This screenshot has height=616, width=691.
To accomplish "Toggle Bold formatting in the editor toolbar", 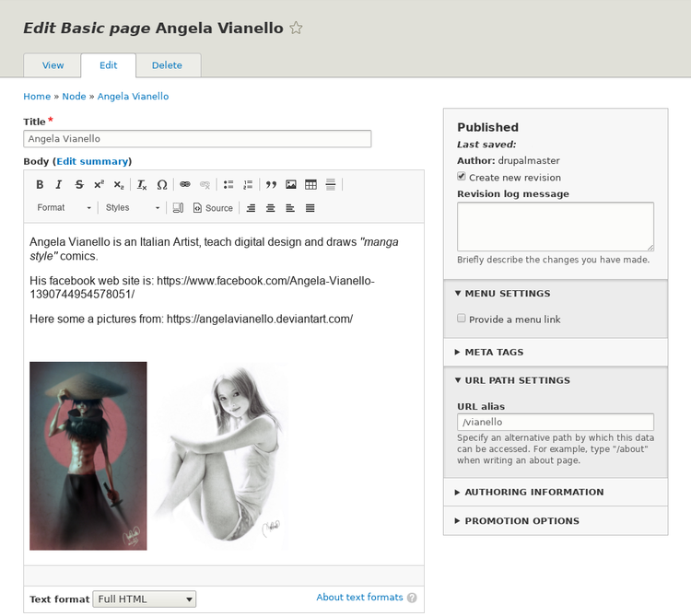I will tap(40, 184).
